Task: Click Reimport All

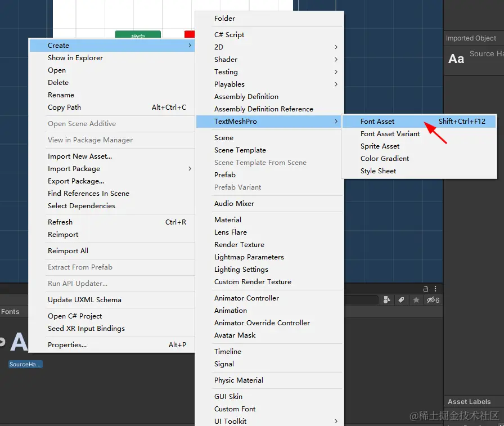Action: 112,251
